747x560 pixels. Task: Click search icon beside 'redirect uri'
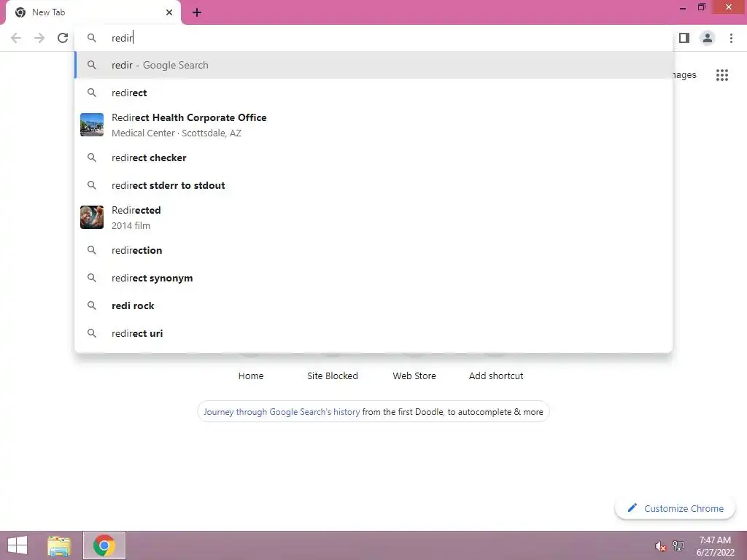(92, 333)
